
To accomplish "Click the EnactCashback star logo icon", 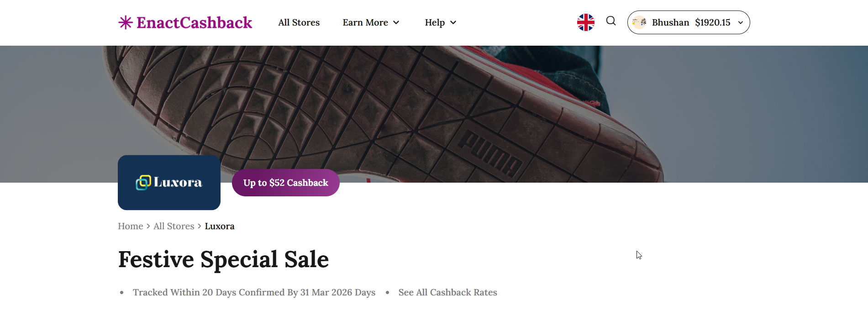I will (x=126, y=22).
